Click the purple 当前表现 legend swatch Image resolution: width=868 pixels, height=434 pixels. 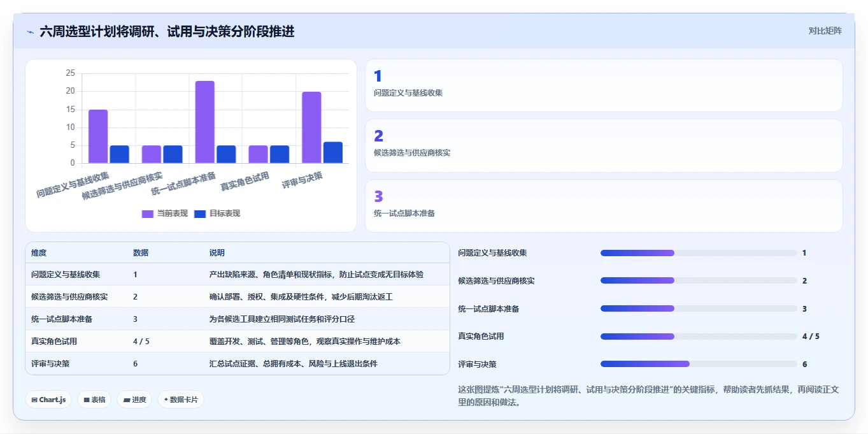148,213
